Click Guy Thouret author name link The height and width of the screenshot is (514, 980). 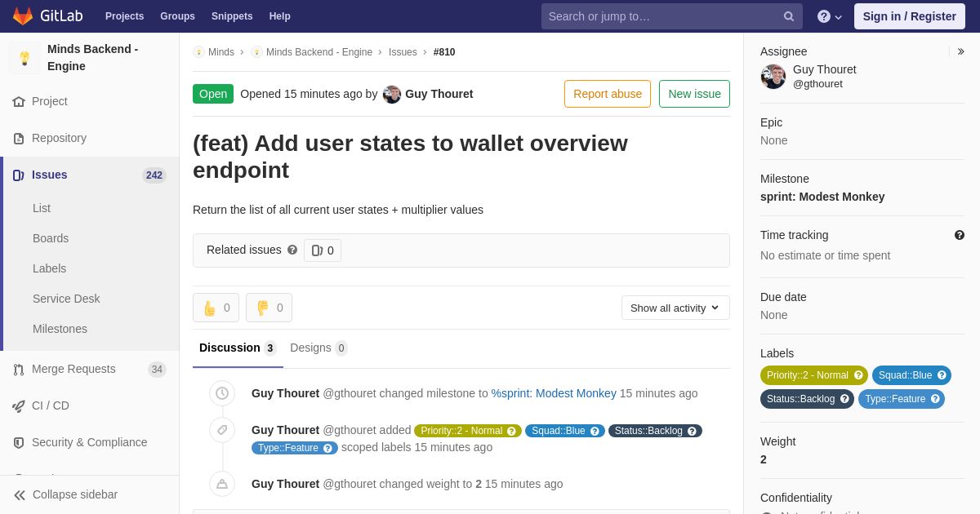(439, 94)
